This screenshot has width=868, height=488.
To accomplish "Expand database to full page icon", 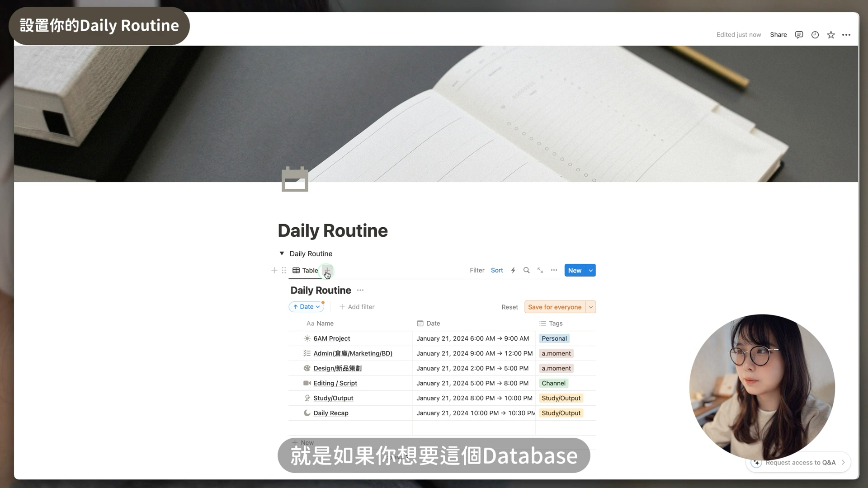I will [540, 270].
